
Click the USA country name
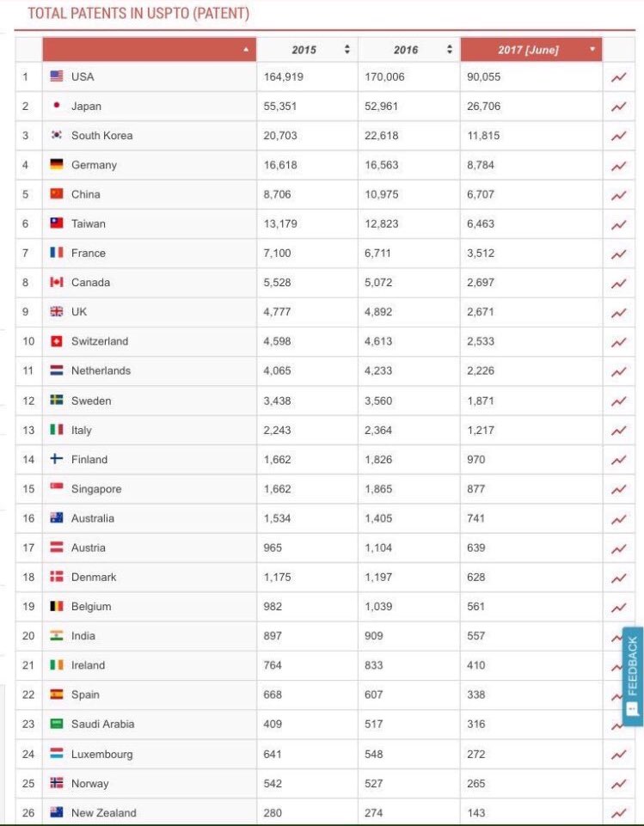tap(83, 76)
